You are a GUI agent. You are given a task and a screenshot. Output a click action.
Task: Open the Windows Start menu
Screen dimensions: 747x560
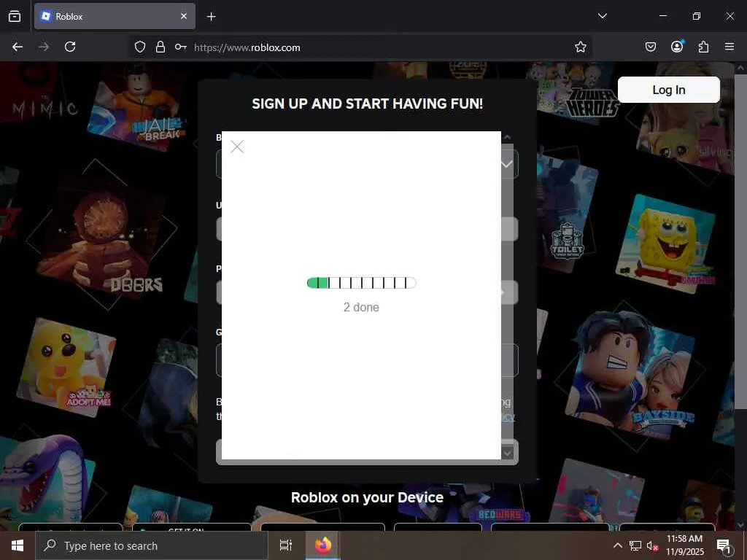point(18,545)
